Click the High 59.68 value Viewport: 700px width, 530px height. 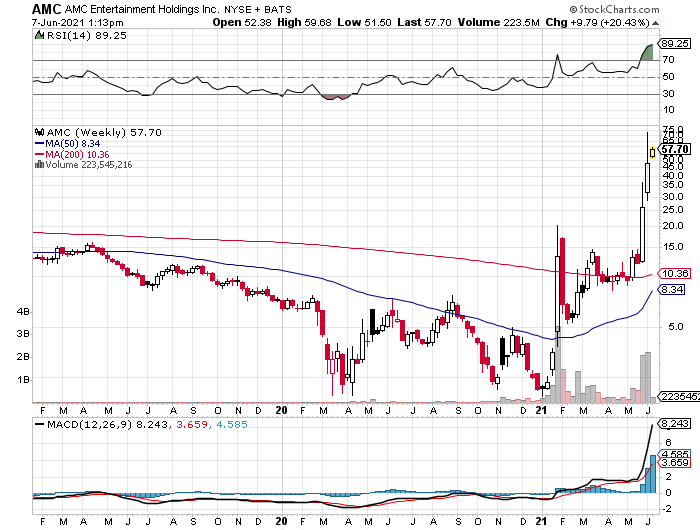coord(304,22)
